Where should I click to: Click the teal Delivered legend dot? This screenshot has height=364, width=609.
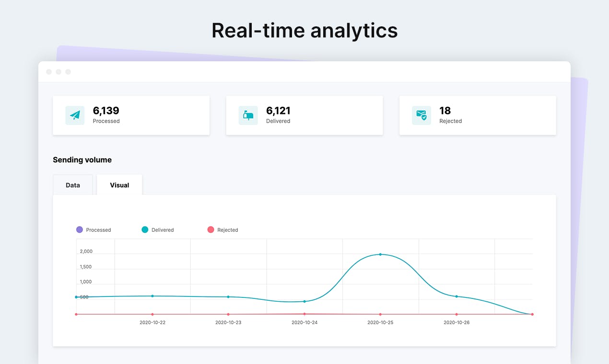point(145,230)
